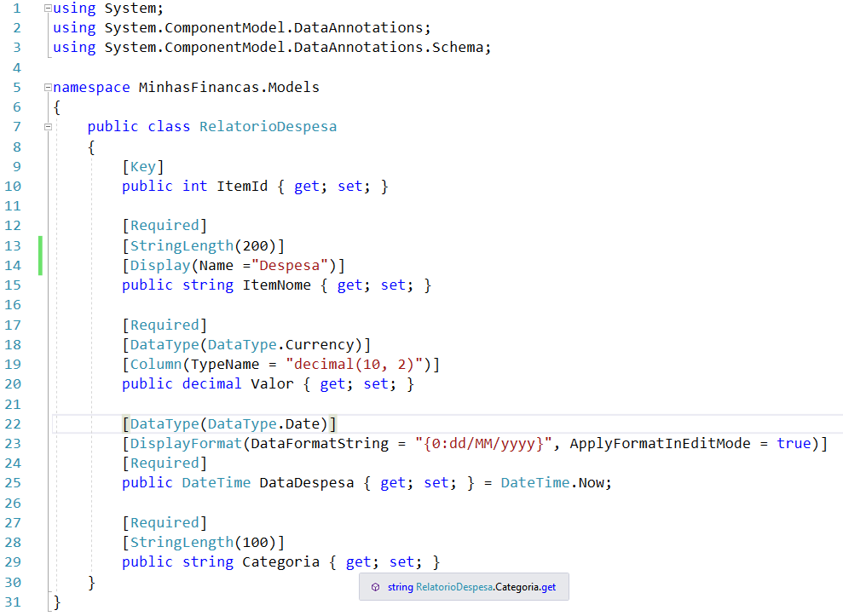Click line number 13 in the margin
This screenshot has height=616, width=843.
click(13, 246)
